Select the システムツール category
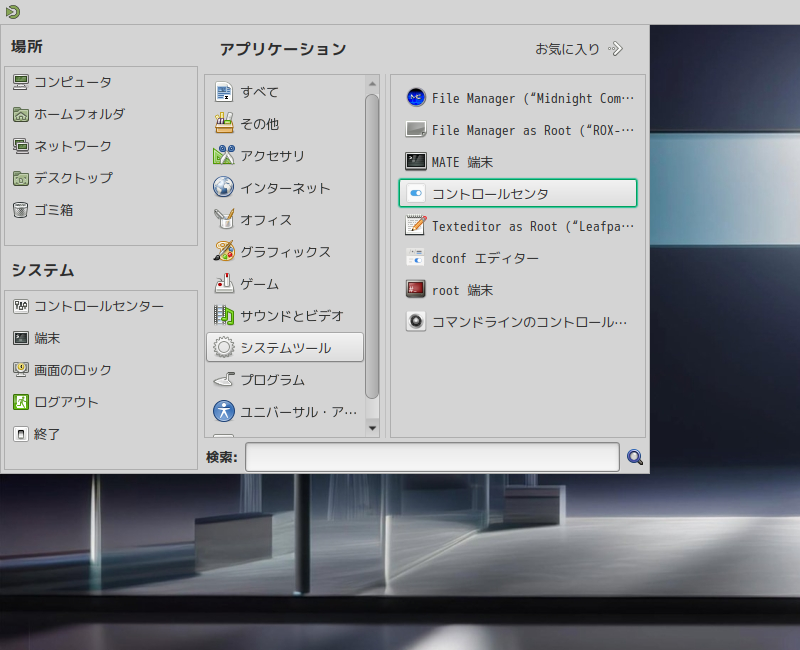 click(285, 347)
